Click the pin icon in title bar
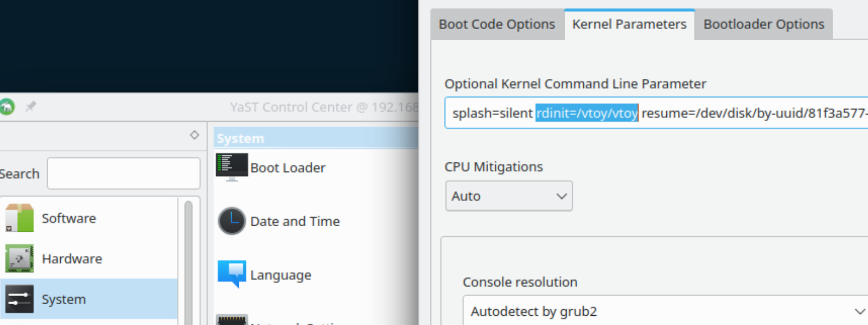 coord(31,107)
